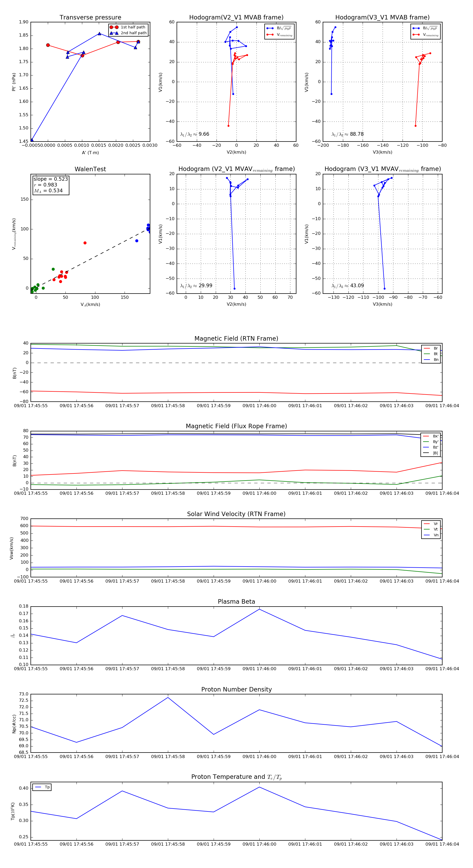The height and width of the screenshot is (868, 473).
Task: Click the 'Vt' legend entry
Action: [x=431, y=529]
